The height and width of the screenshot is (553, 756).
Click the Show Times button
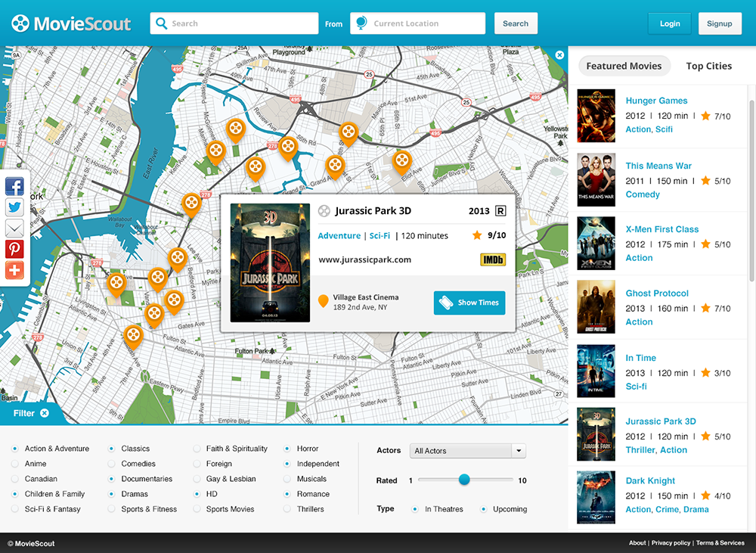point(469,303)
